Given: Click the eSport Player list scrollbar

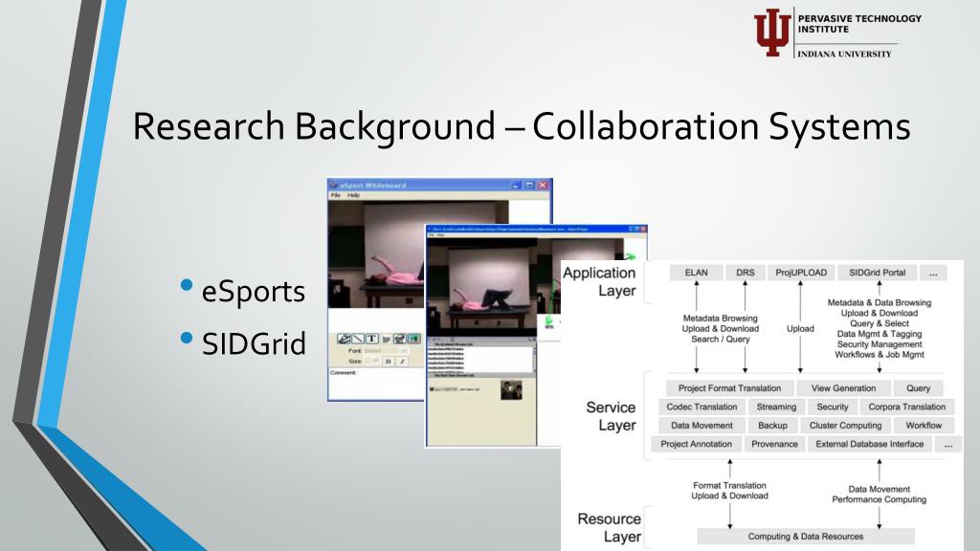Looking at the screenshot, I should (x=534, y=359).
